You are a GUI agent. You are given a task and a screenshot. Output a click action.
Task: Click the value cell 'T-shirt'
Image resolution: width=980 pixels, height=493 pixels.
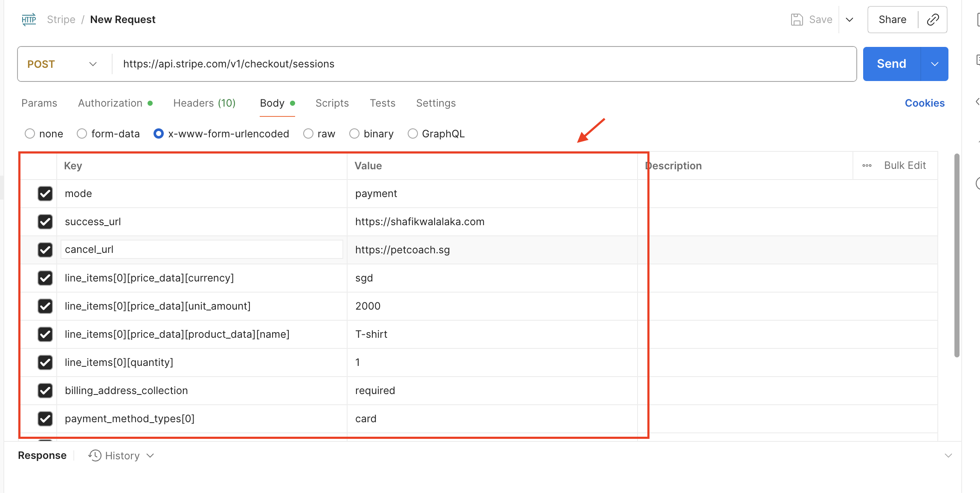492,334
